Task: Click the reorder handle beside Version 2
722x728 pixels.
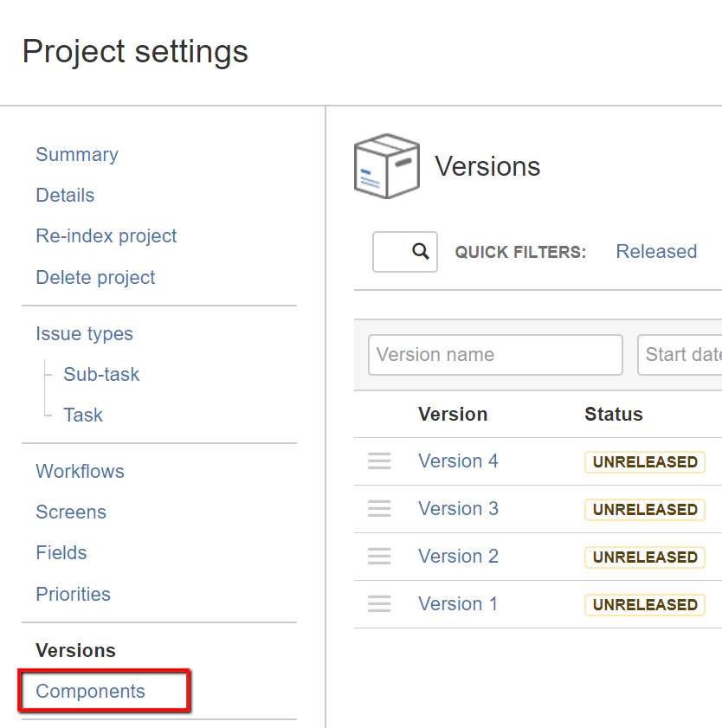Action: coord(379,557)
